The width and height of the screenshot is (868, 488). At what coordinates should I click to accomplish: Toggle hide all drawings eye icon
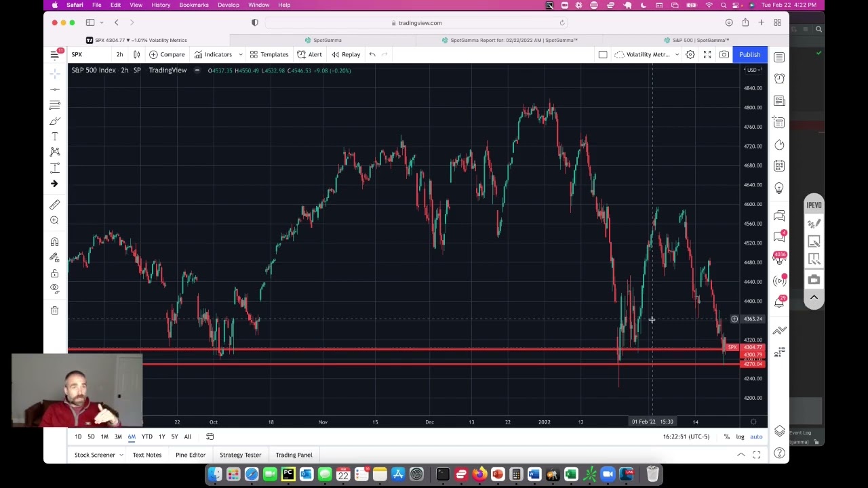pos(55,289)
